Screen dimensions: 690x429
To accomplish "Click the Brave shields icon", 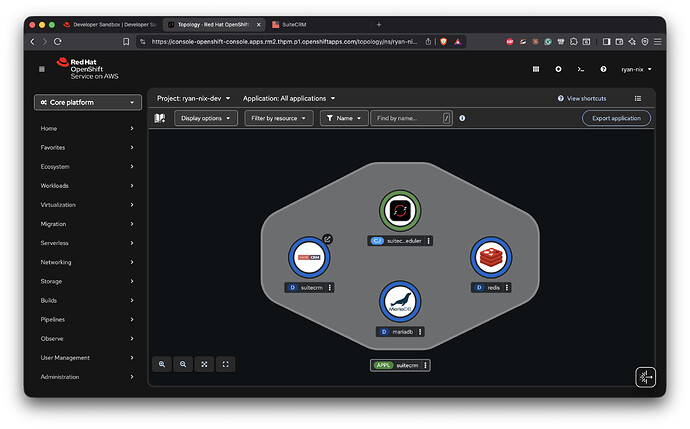I will coord(444,41).
